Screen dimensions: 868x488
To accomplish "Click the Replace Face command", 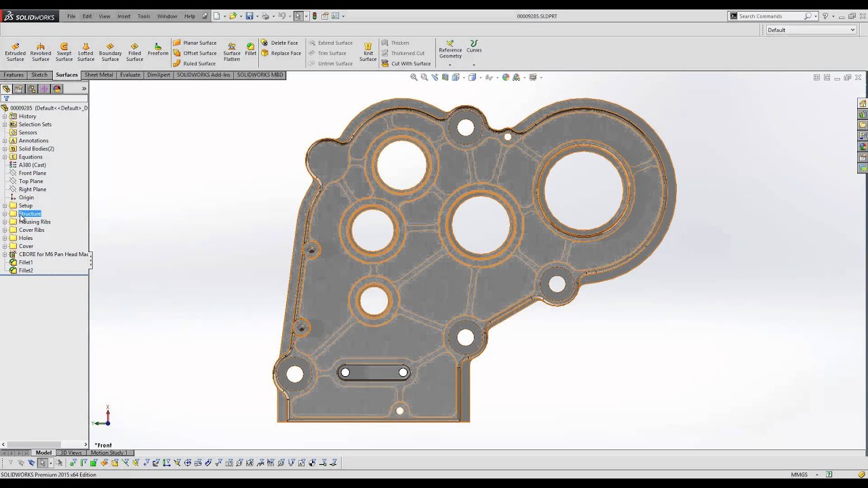I will (281, 53).
